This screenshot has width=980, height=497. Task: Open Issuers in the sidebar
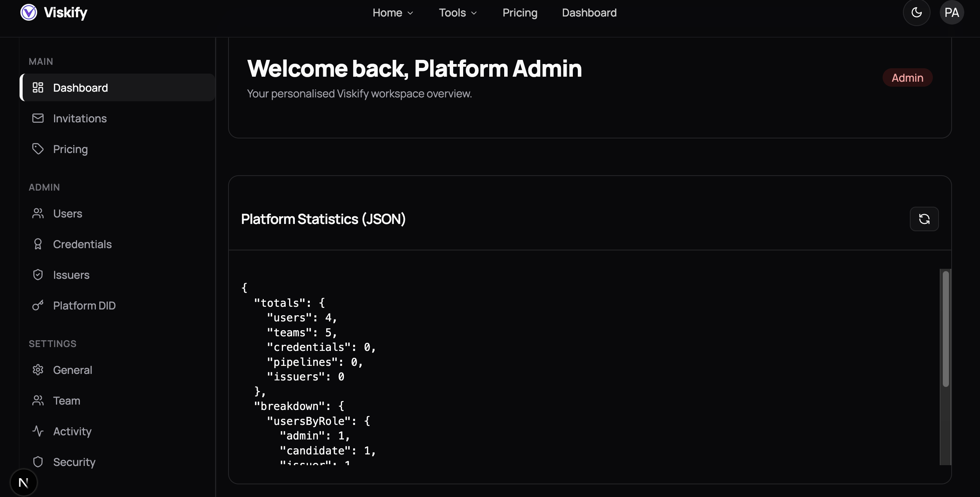[x=117, y=275]
